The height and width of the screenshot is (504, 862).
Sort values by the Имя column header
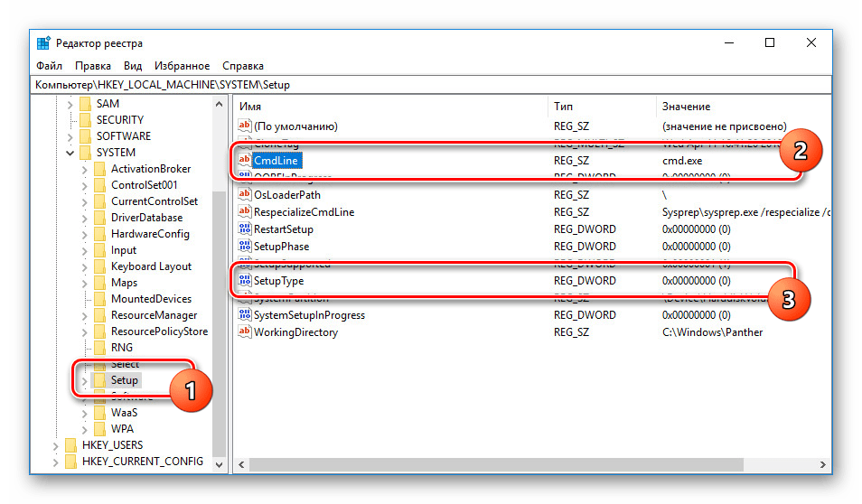click(x=389, y=107)
